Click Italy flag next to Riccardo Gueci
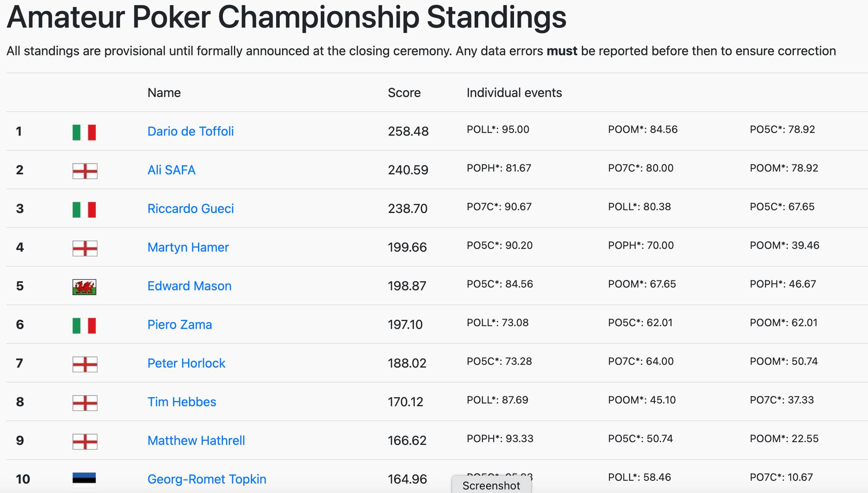The image size is (868, 493). pos(84,210)
